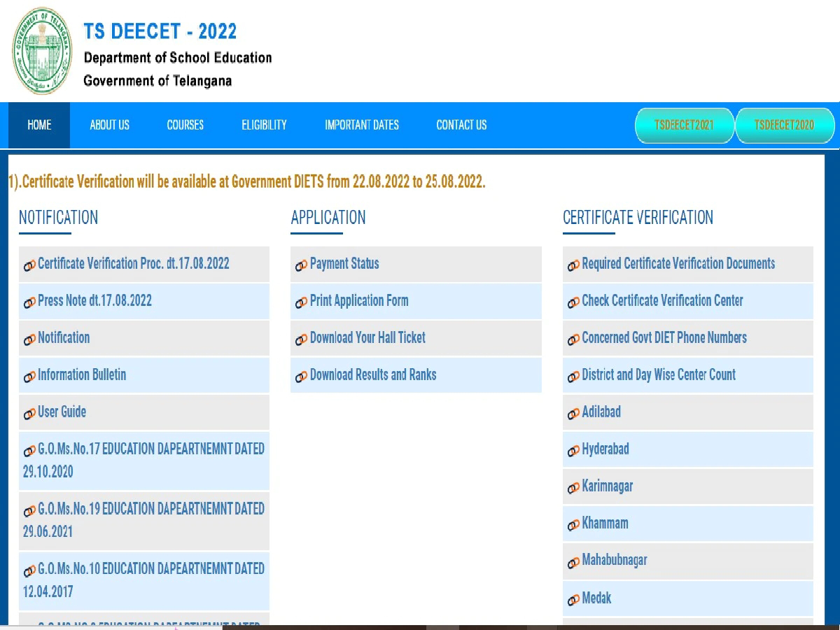Click chain icon beside Mahabubnagar
This screenshot has height=630, width=840.
573,562
